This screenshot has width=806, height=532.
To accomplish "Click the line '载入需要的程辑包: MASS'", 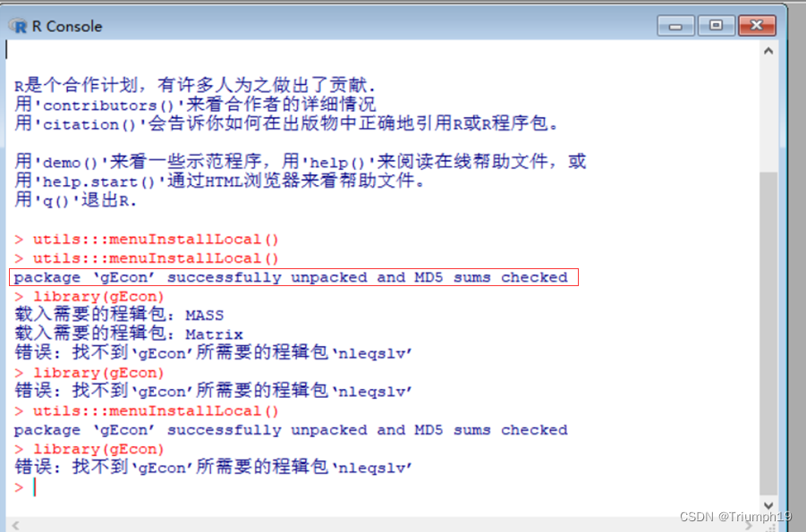I will tap(119, 315).
